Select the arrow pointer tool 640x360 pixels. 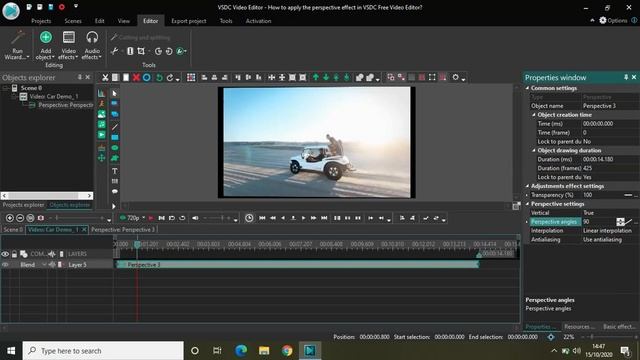pos(115,93)
